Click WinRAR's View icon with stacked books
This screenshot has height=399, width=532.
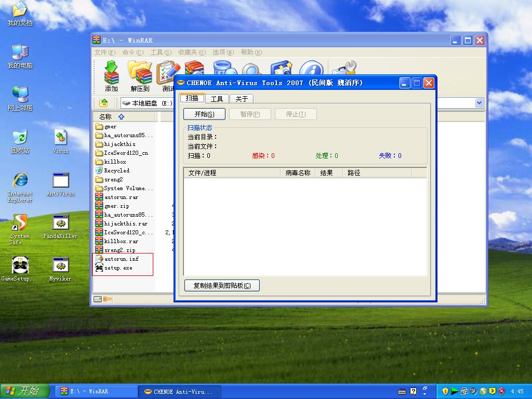pyautogui.click(x=194, y=67)
